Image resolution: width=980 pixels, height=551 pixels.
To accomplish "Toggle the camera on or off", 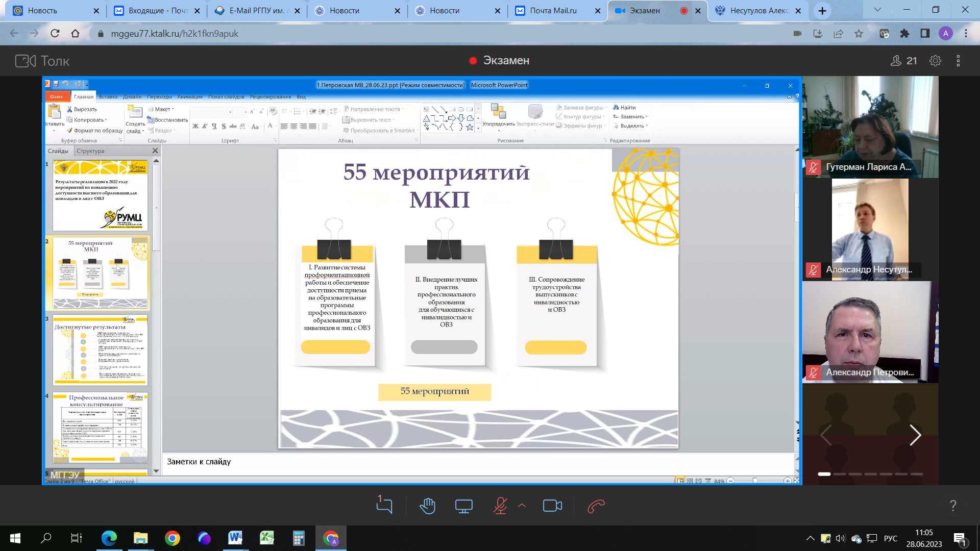I will click(x=552, y=506).
